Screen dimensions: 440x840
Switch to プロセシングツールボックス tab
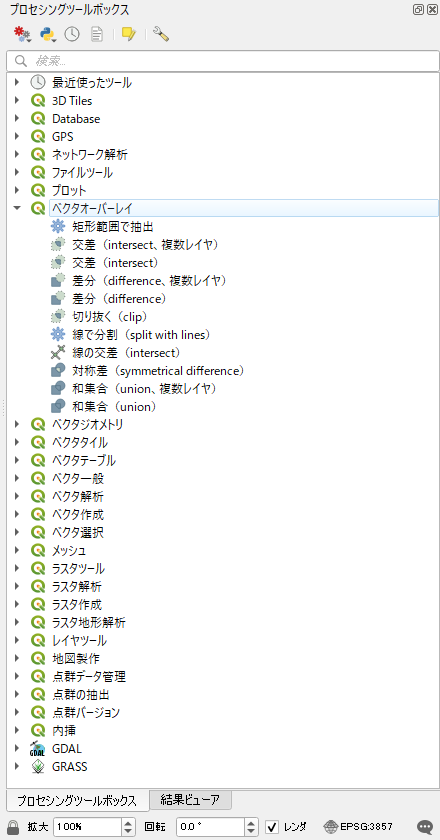point(76,801)
